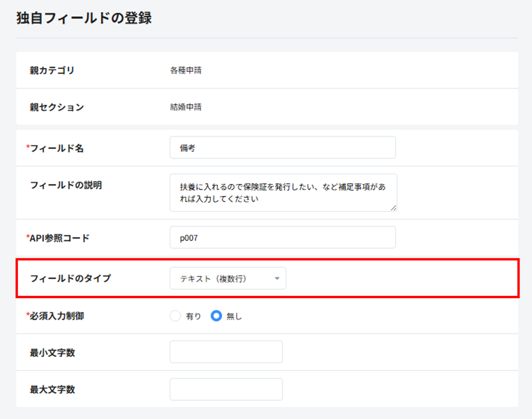Click the 有り text label
Screen dimensions: 532x419
pyautogui.click(x=193, y=317)
